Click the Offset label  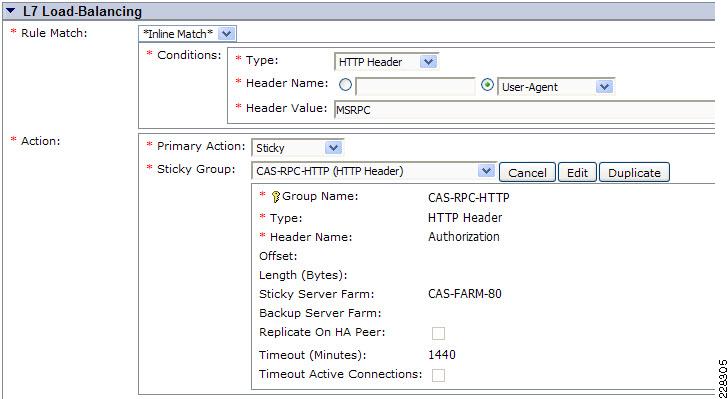click(x=278, y=256)
